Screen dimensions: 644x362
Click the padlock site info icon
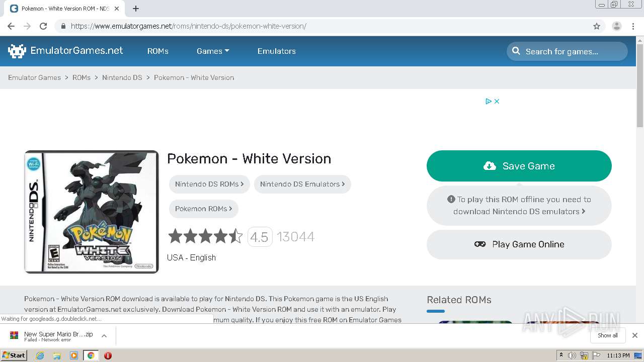(63, 26)
